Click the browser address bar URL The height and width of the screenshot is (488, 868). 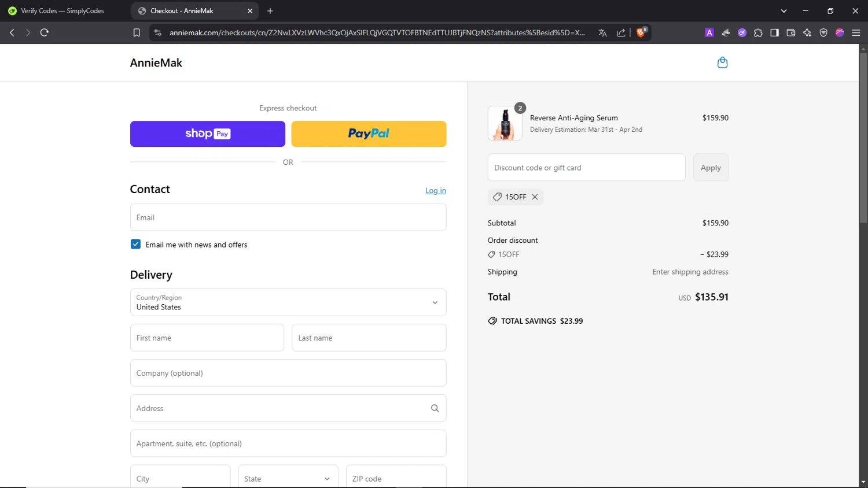pos(377,33)
